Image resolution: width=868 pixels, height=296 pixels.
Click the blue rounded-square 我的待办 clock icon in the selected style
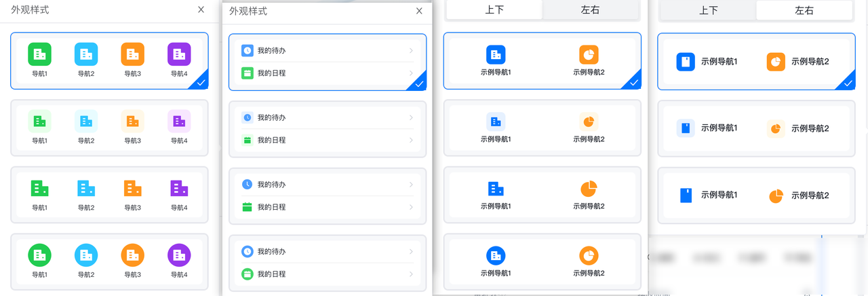coord(248,51)
